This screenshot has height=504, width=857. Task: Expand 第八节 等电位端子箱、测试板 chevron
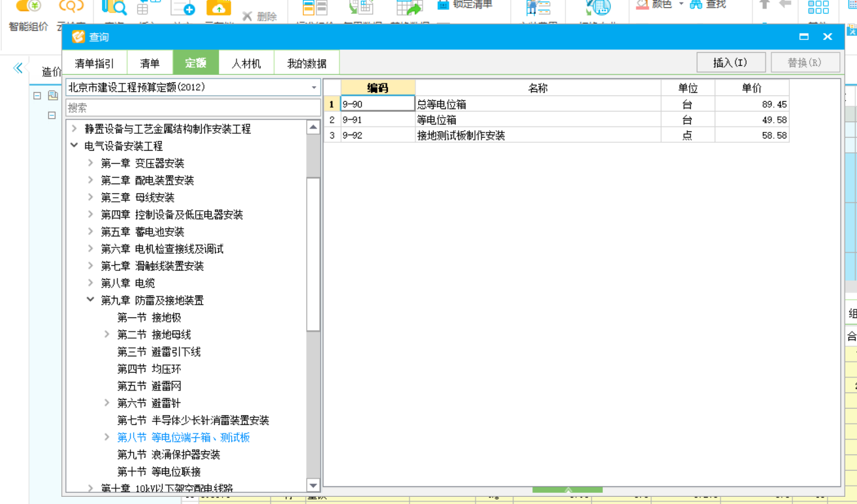click(106, 437)
